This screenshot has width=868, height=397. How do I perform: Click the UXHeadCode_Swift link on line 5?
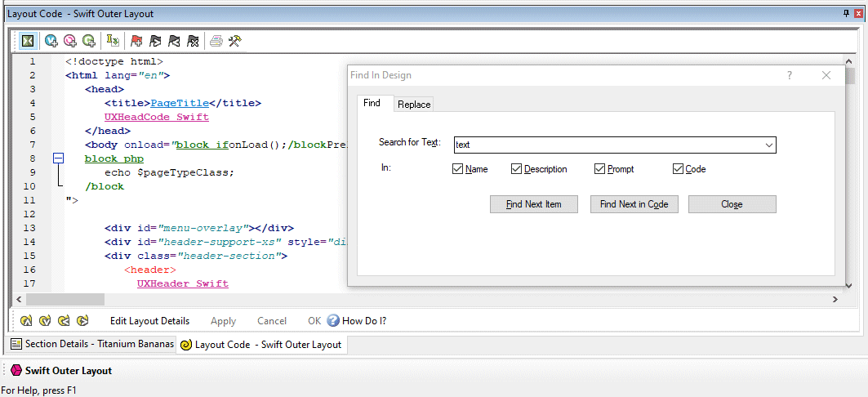coord(156,117)
